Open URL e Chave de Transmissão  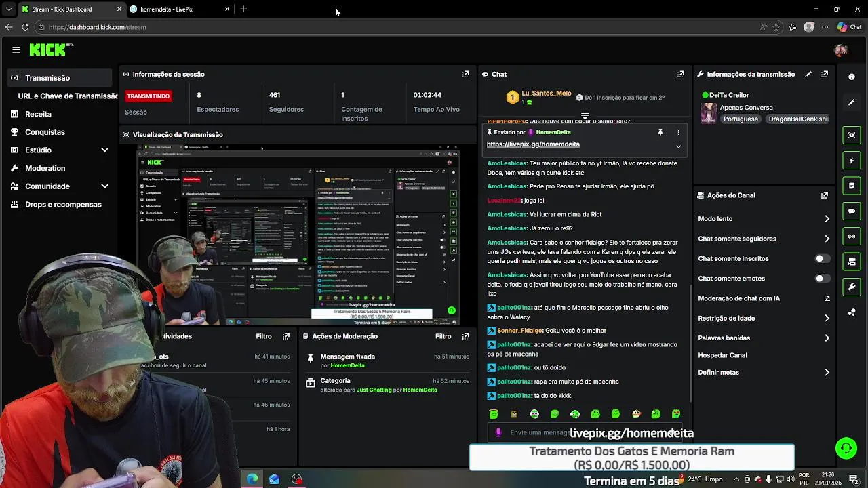[x=68, y=96]
